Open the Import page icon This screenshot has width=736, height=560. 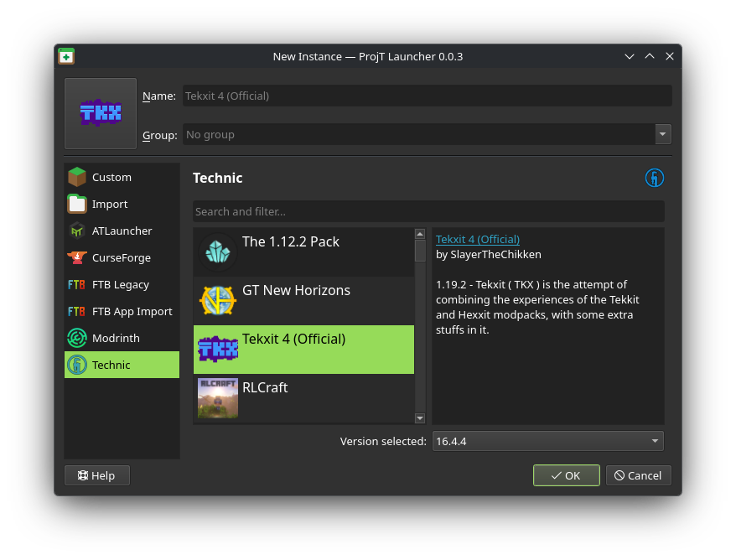pos(76,204)
